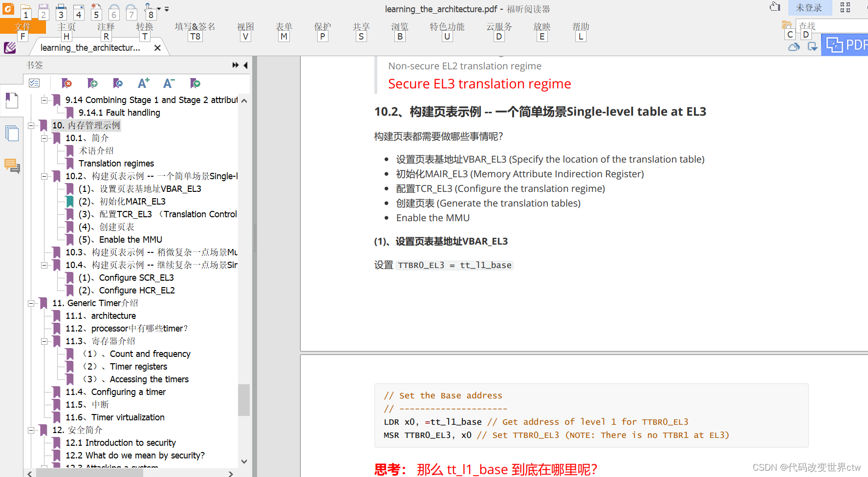Select bookmark 9.14.1 Fault handling
The width and height of the screenshot is (868, 477).
click(x=119, y=113)
